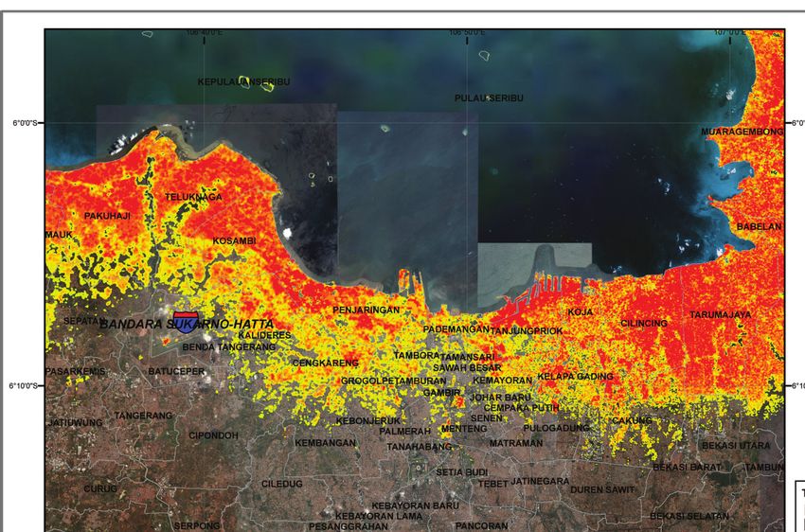Viewport: 805px width, 532px height.
Task: Click the CIPONDOH label
Action: 213,435
